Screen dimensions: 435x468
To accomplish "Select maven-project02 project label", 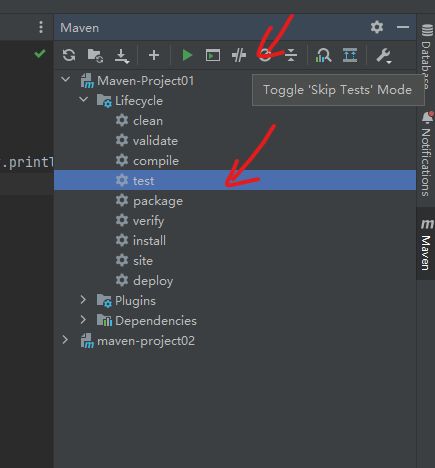I will click(x=146, y=341).
